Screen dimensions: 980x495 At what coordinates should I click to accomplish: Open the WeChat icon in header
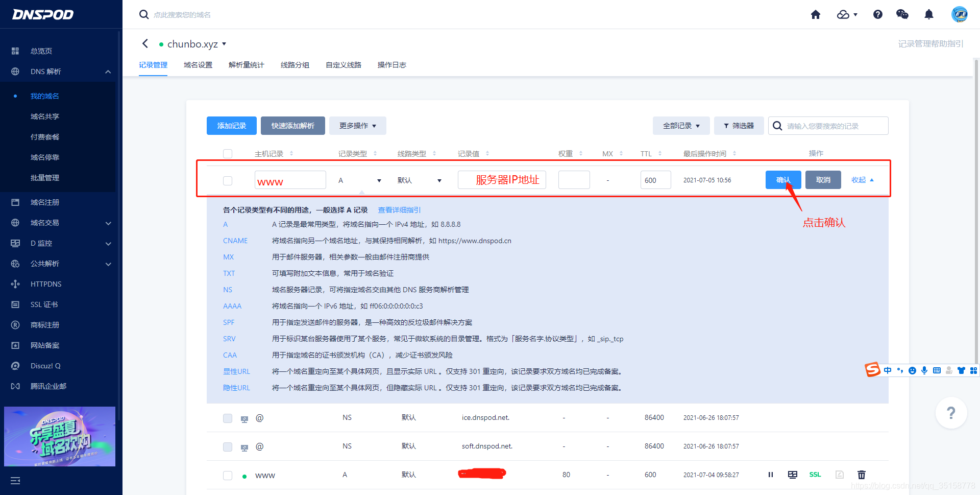902,14
